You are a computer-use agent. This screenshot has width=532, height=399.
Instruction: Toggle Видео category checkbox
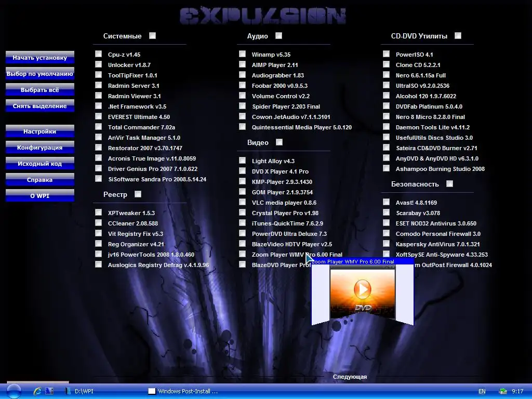coord(279,142)
